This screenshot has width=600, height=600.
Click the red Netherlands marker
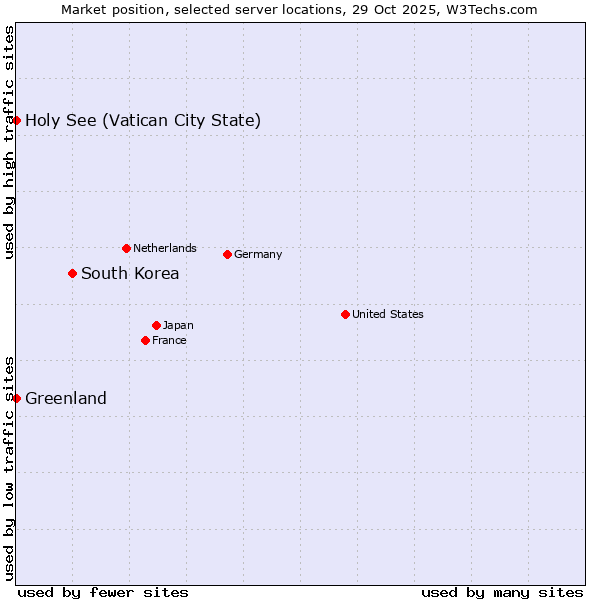126,248
